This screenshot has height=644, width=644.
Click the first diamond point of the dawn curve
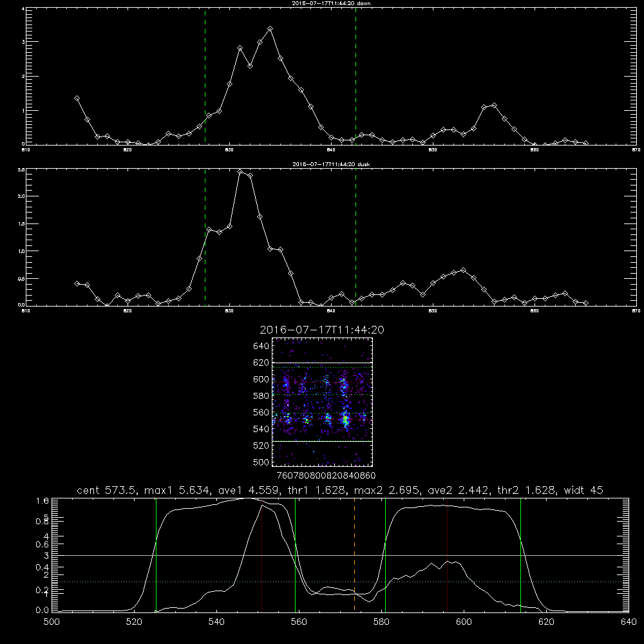coord(77,98)
